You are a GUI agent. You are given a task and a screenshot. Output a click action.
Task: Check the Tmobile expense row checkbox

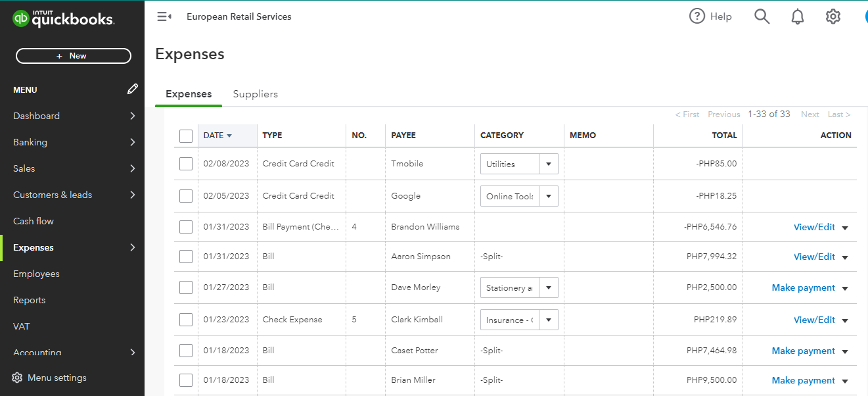click(x=186, y=164)
